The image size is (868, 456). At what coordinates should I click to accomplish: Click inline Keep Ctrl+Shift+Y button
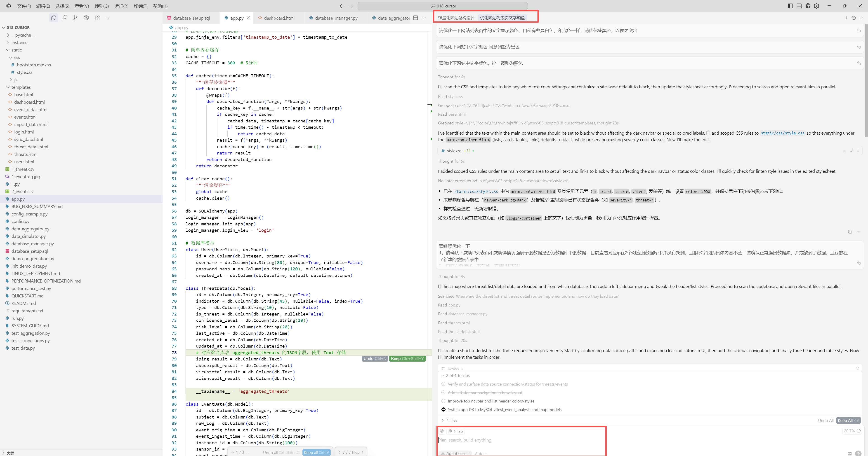(x=407, y=359)
